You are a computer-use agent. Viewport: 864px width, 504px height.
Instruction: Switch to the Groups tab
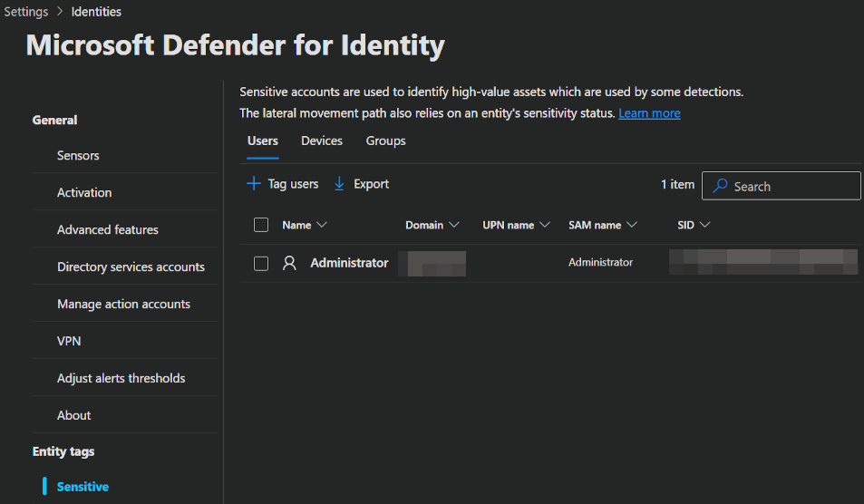(x=385, y=141)
